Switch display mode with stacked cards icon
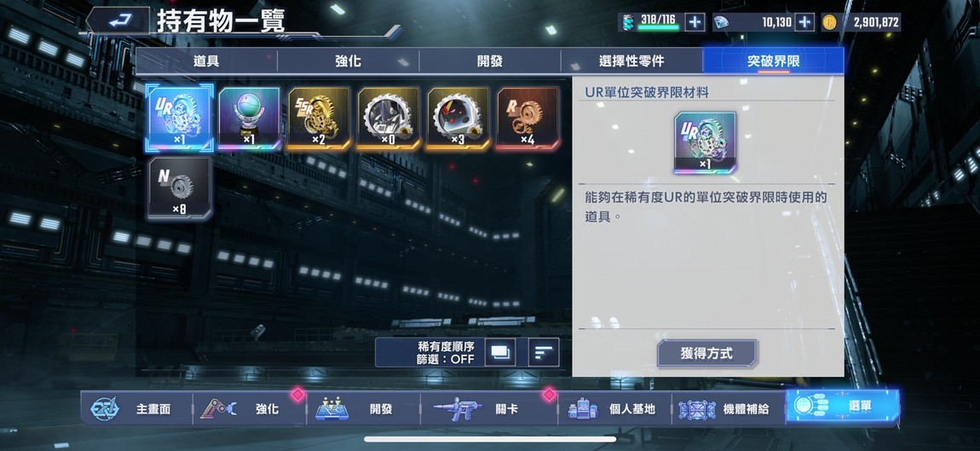Screen dimensions: 980x451 (500, 352)
